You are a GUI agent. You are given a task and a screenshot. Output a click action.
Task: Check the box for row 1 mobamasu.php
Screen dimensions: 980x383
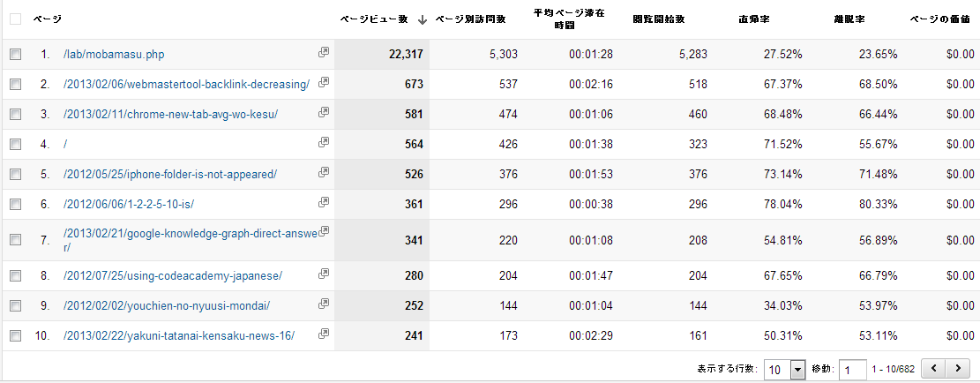(15, 55)
